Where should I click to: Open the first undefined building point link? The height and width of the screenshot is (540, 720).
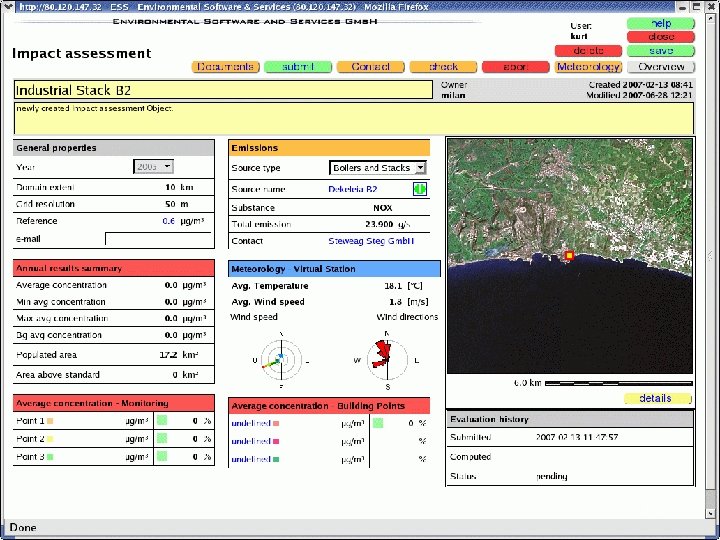(x=251, y=423)
